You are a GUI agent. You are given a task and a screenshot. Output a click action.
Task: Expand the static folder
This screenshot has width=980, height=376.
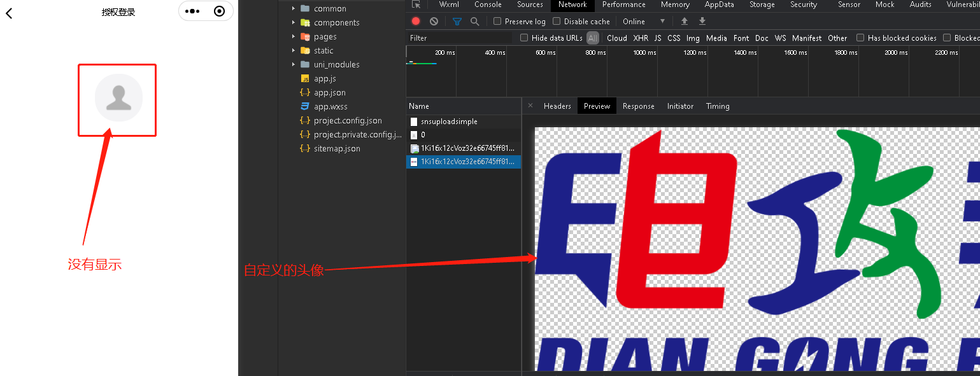tap(293, 50)
